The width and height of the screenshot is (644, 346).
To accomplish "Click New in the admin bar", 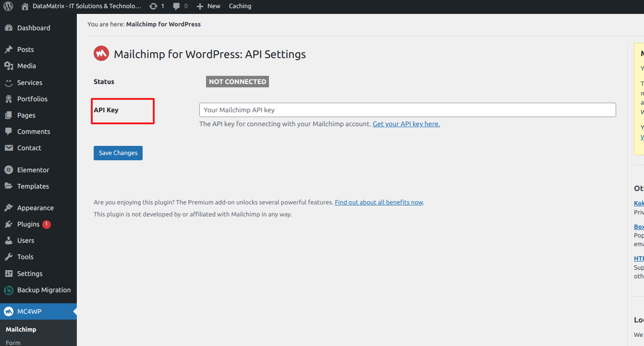I will [x=214, y=6].
